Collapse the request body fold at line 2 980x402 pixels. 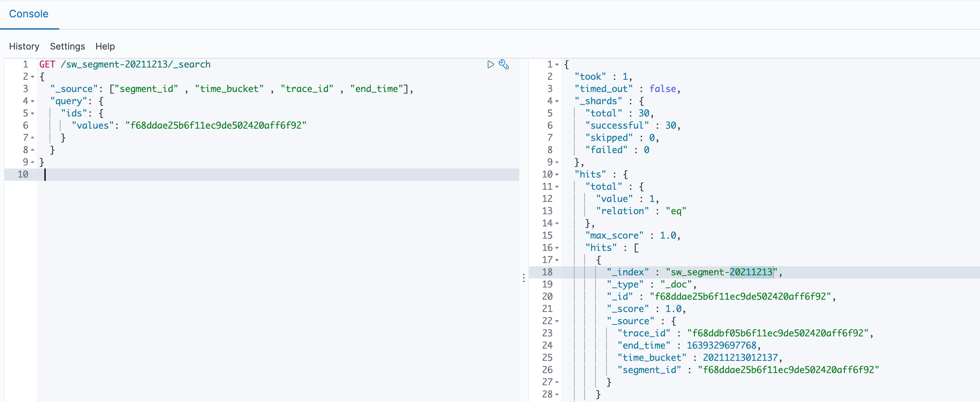pyautogui.click(x=33, y=77)
